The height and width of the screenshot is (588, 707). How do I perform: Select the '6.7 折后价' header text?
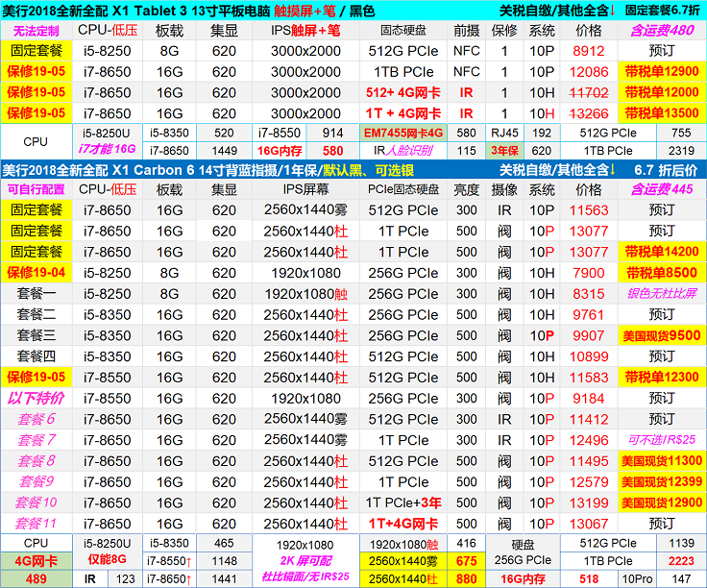(666, 170)
